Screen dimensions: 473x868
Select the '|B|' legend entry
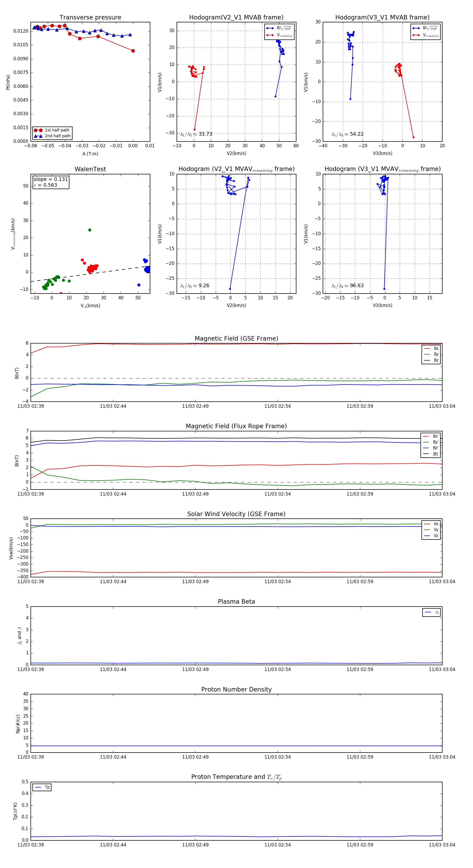(431, 454)
